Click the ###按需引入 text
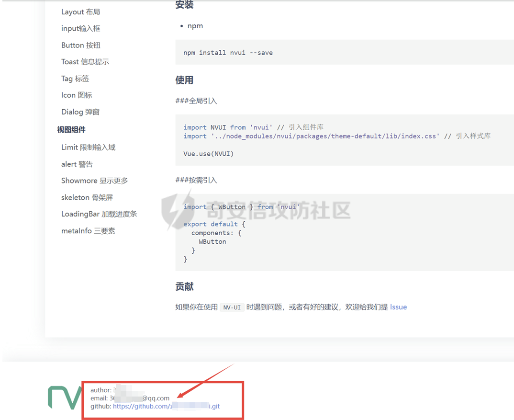The image size is (514, 420). [x=196, y=180]
